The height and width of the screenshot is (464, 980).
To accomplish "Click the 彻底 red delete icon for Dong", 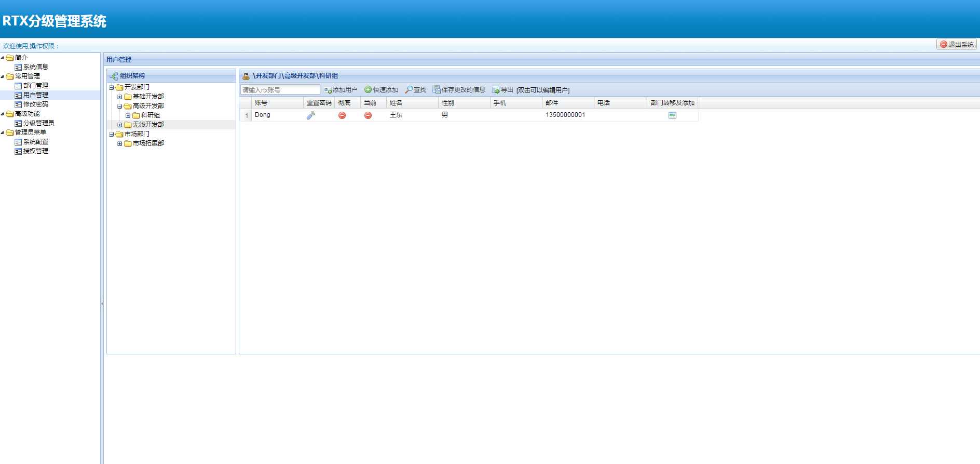I will 342,115.
